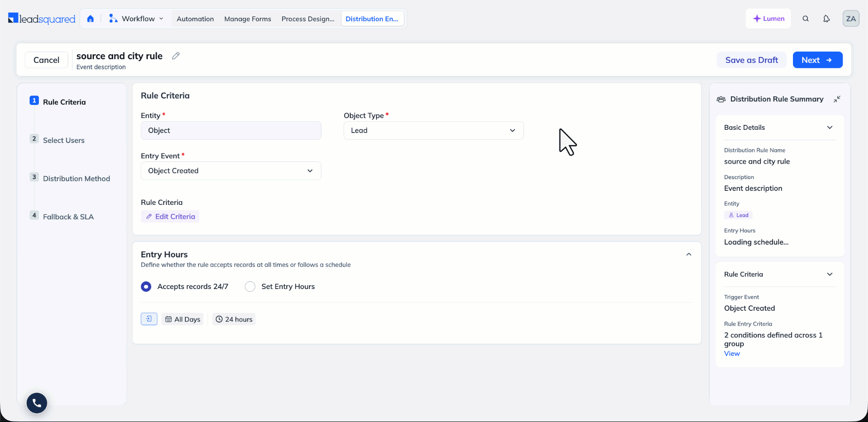Open the notifications bell

tap(826, 19)
